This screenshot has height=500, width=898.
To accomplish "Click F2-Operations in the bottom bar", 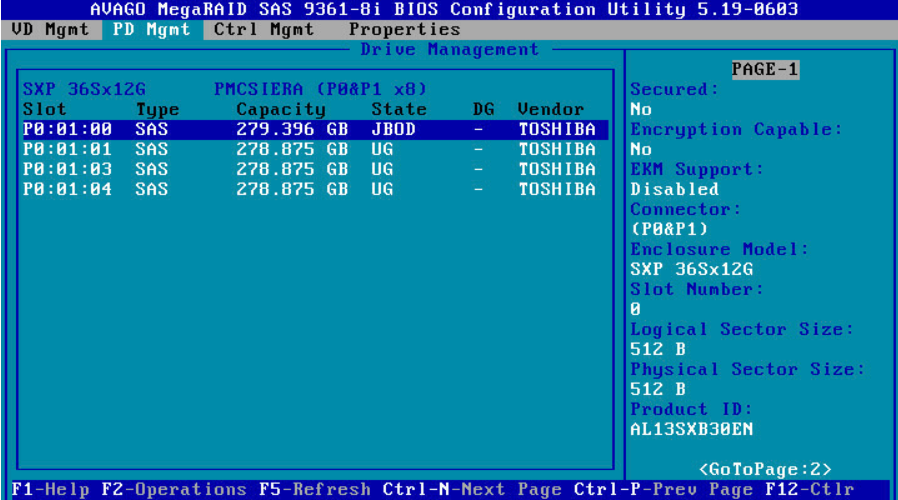I will point(174,490).
